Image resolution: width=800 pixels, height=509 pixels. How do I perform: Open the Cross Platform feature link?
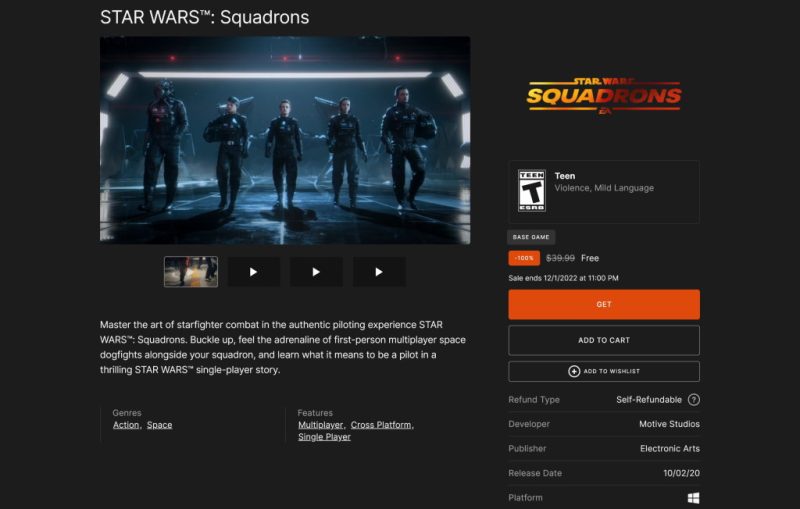pyautogui.click(x=381, y=425)
